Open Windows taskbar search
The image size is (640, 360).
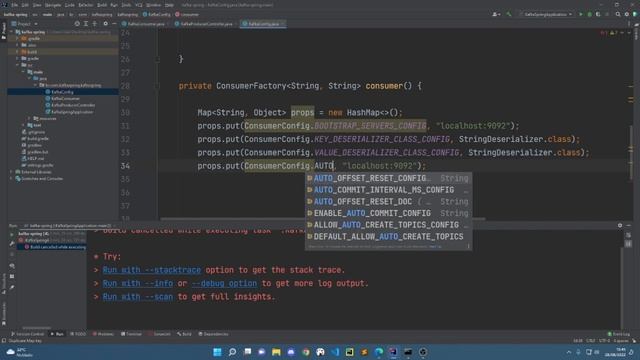pyautogui.click(x=232, y=352)
